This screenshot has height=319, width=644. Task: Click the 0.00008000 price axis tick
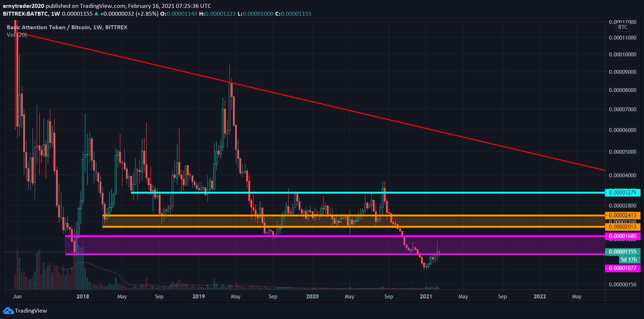[623, 90]
